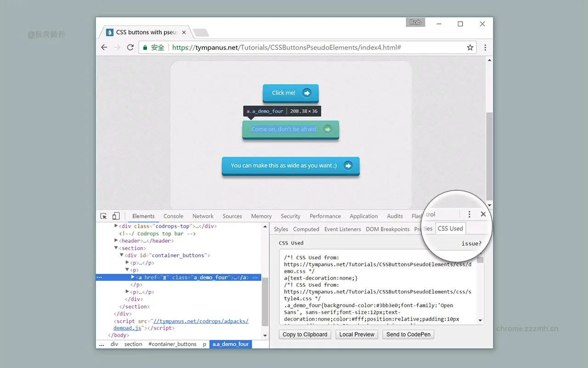Open the Computed styles tab
588x368 pixels.
[306, 229]
